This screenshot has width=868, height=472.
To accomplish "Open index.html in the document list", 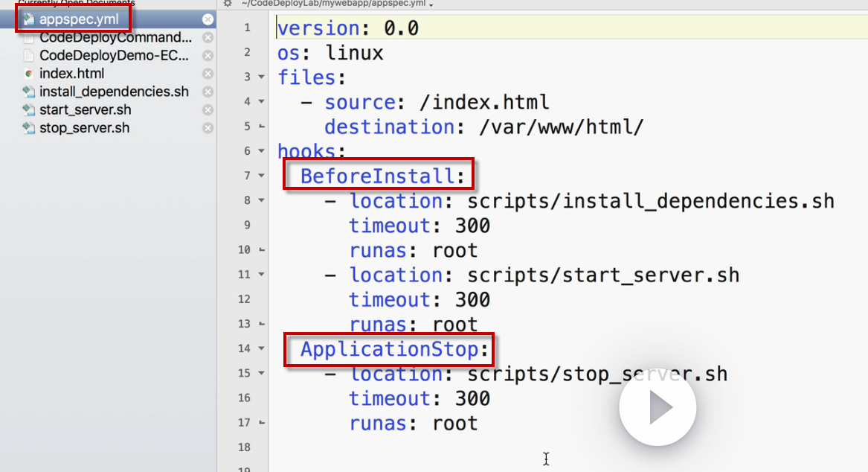I will click(71, 74).
